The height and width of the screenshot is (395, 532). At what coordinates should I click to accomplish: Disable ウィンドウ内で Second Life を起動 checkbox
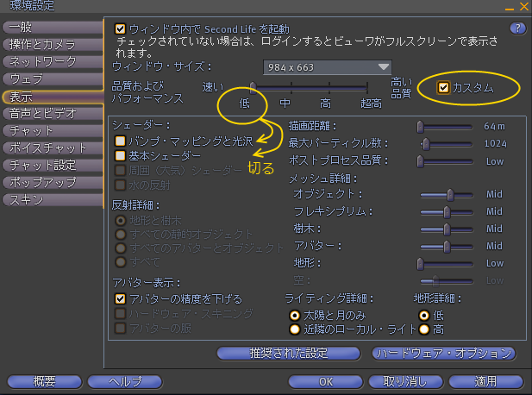(x=120, y=28)
